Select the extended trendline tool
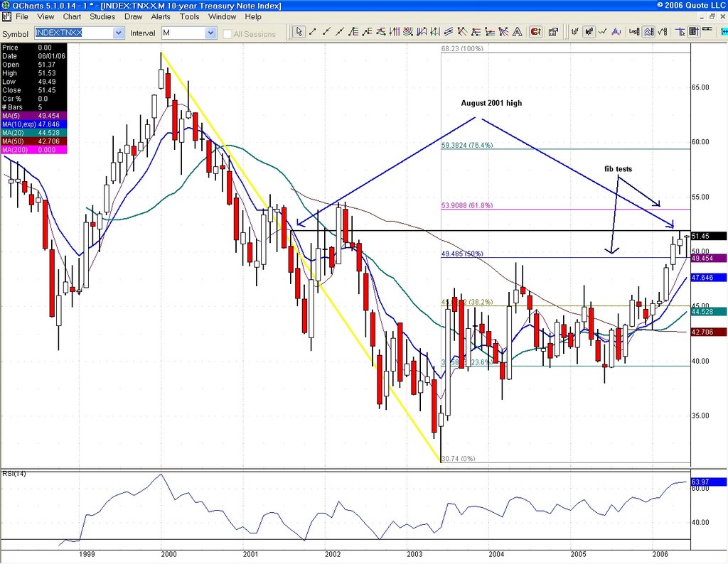Viewport: 728px width, 564px height. click(340, 32)
